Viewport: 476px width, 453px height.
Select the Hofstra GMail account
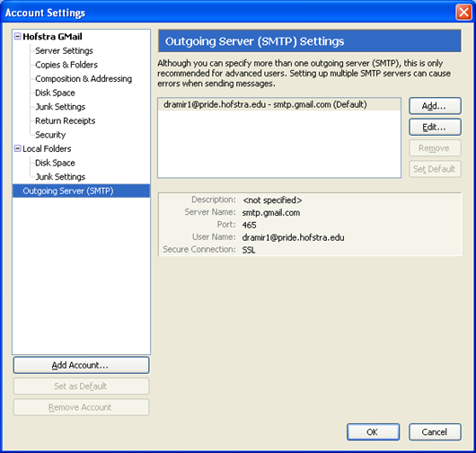pos(52,37)
